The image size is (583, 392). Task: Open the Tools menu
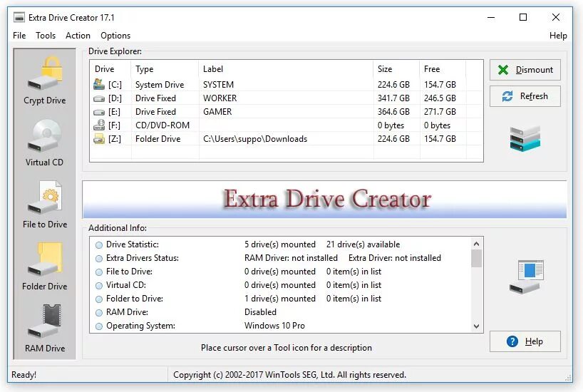(x=46, y=36)
